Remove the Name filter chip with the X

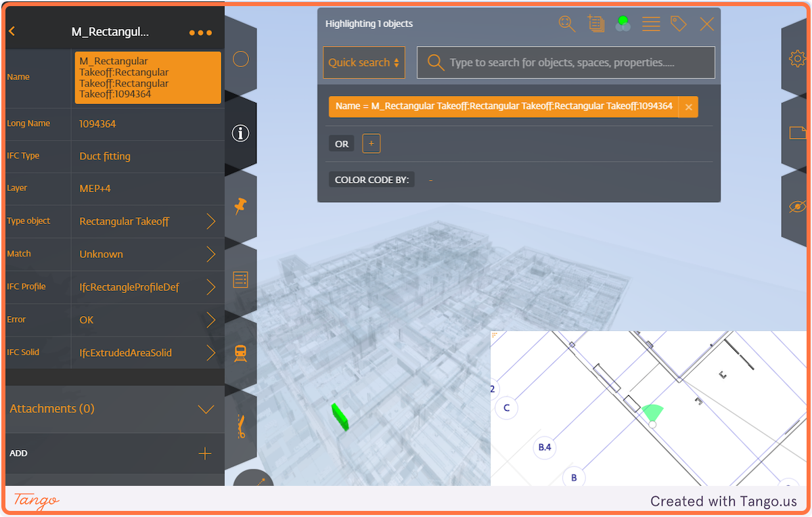tap(688, 107)
